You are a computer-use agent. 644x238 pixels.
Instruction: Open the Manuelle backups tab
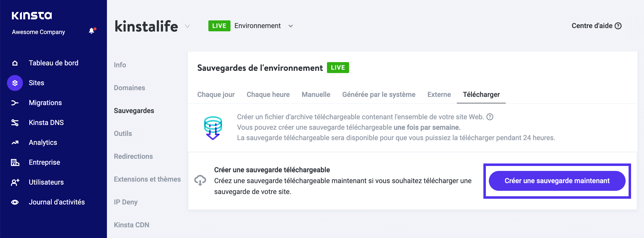click(x=316, y=94)
